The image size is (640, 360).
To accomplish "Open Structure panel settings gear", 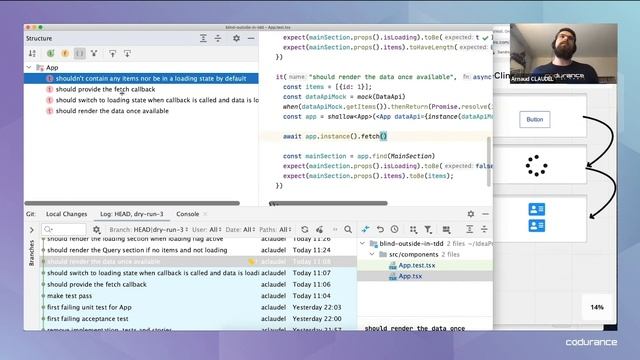I will 236,38.
